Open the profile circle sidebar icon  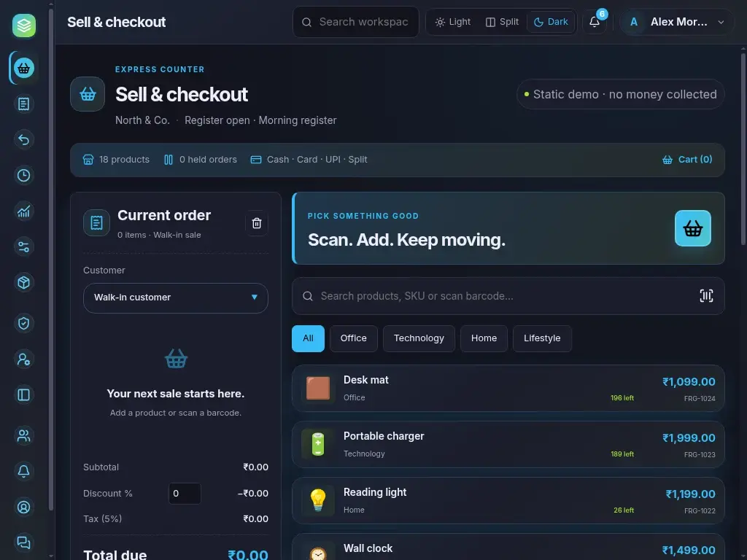click(24, 507)
